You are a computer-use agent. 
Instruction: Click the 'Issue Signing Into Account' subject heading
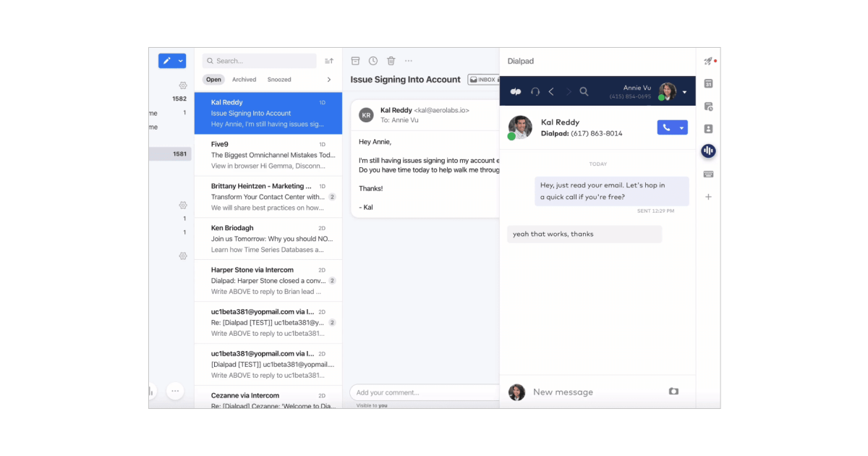405,80
